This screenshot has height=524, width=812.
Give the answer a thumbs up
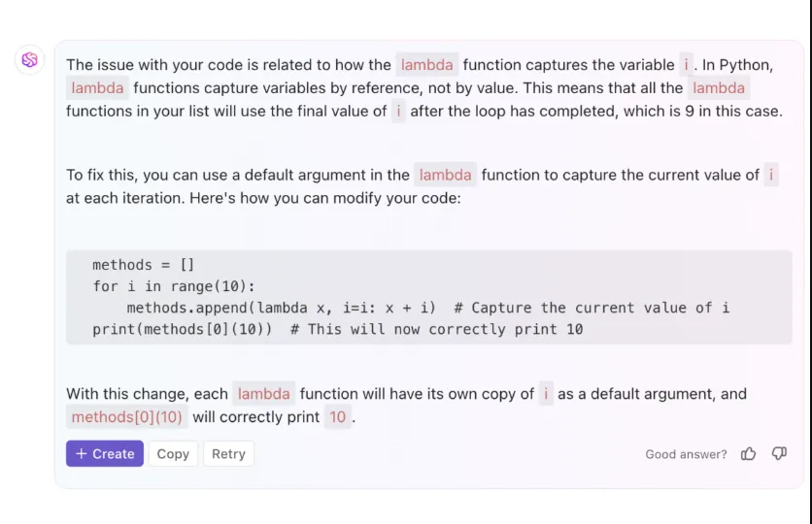point(748,454)
